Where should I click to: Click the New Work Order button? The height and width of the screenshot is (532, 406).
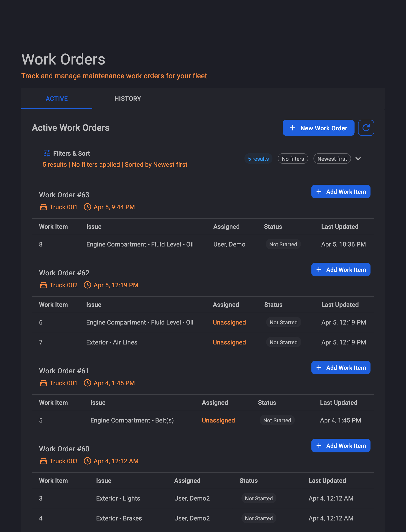[x=318, y=128]
